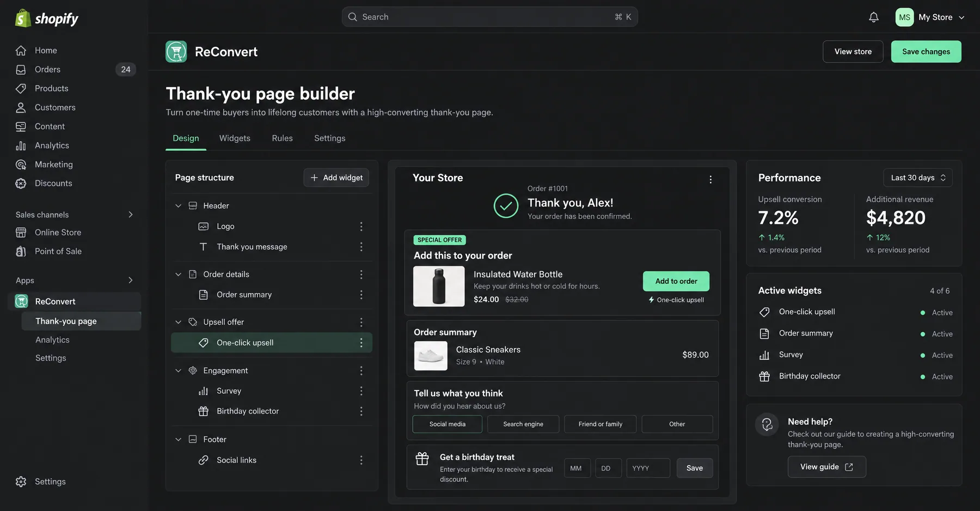Open the My Store account menu
This screenshot has height=511, width=980.
point(930,17)
